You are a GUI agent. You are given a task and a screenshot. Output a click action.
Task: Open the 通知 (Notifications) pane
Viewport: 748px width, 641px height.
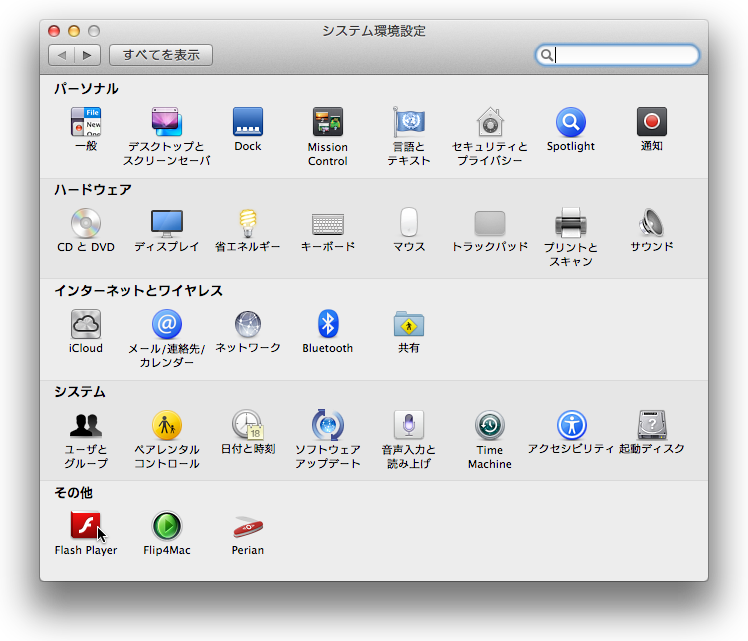[x=652, y=123]
